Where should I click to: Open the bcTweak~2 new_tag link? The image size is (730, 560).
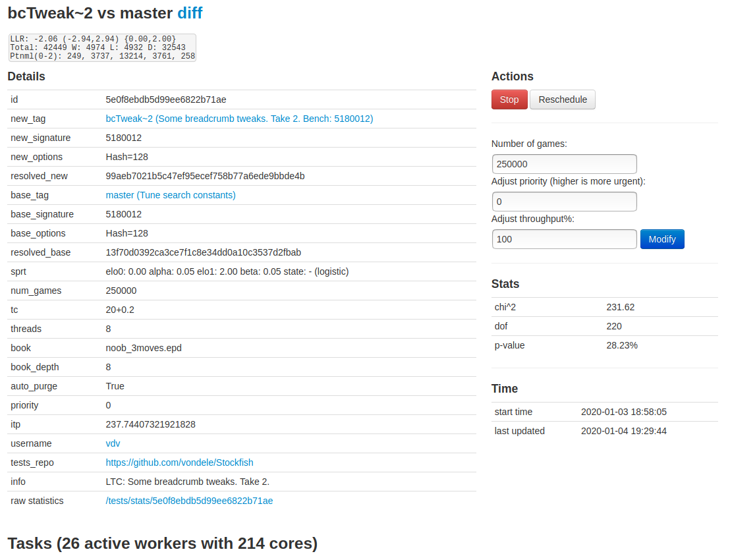tap(239, 119)
